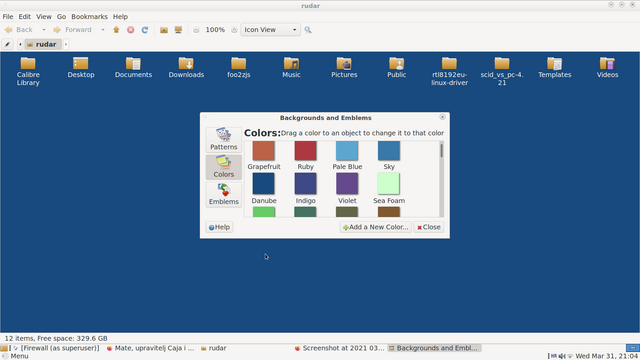The height and width of the screenshot is (360, 640).
Task: Click Help in Backgrounds and Emblems dialog
Action: point(219,227)
